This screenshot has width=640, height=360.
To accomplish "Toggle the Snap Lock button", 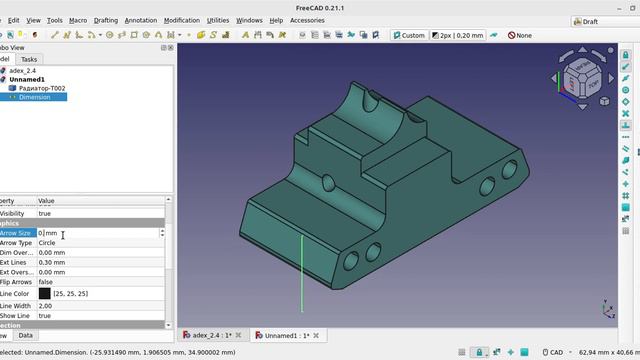I will coord(625,55).
